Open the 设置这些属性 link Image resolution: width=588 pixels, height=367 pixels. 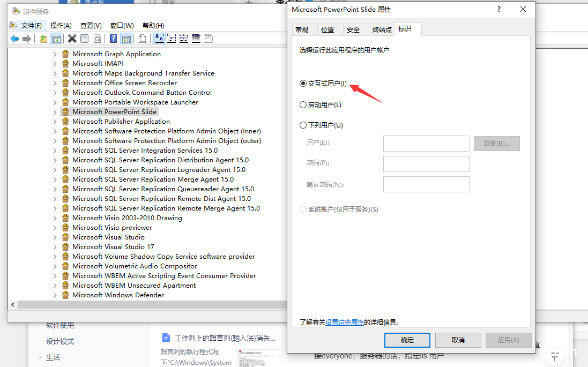[x=345, y=323]
